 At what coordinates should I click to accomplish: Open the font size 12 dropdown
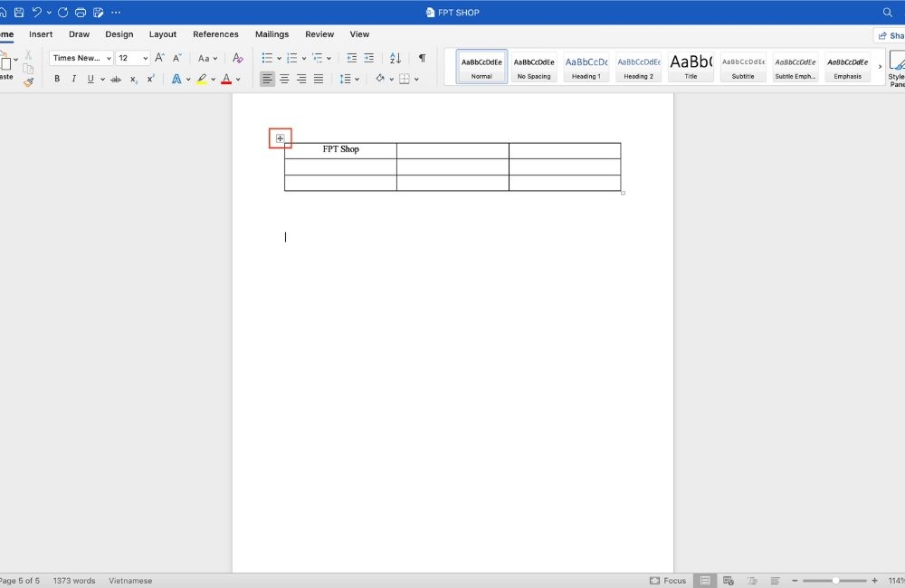click(x=133, y=58)
